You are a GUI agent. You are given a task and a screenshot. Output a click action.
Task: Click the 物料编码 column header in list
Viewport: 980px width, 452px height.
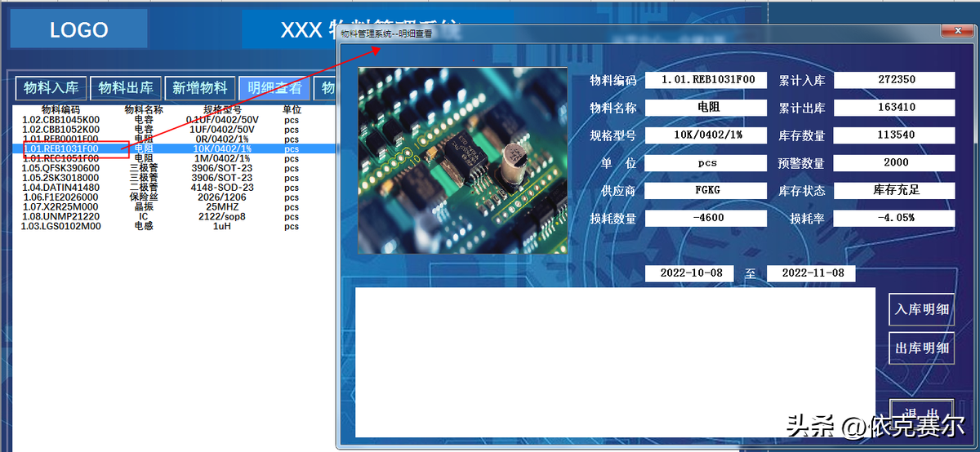60,110
